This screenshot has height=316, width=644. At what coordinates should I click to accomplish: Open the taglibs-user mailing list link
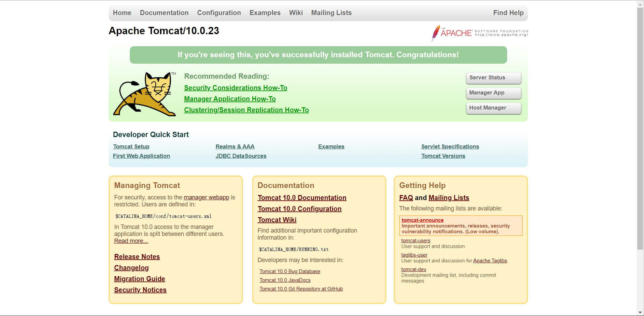414,255
